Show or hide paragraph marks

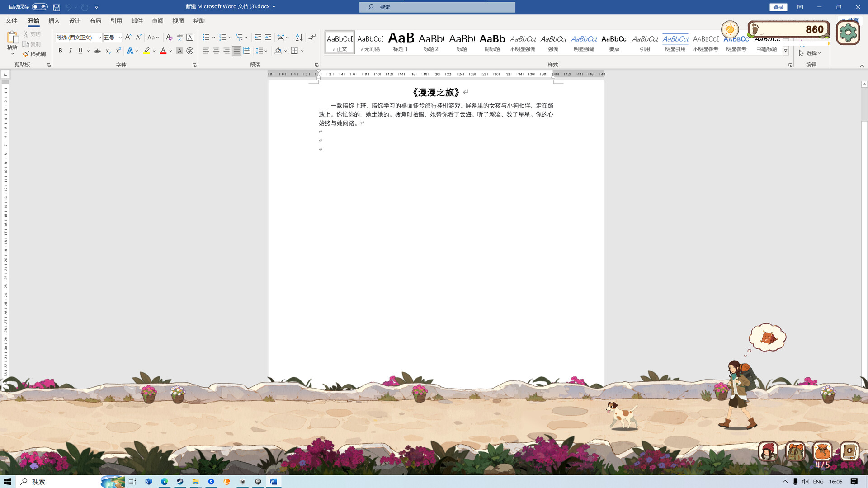[x=312, y=38]
